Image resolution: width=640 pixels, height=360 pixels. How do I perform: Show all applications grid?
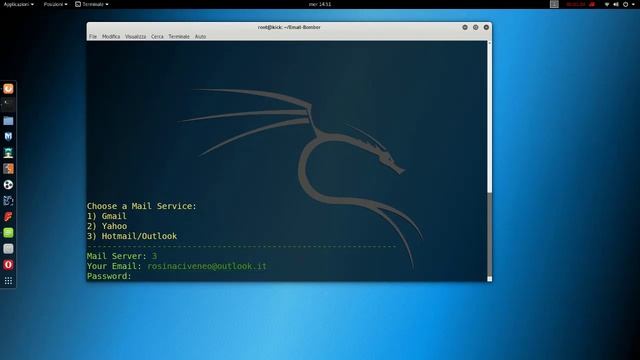coord(8,281)
